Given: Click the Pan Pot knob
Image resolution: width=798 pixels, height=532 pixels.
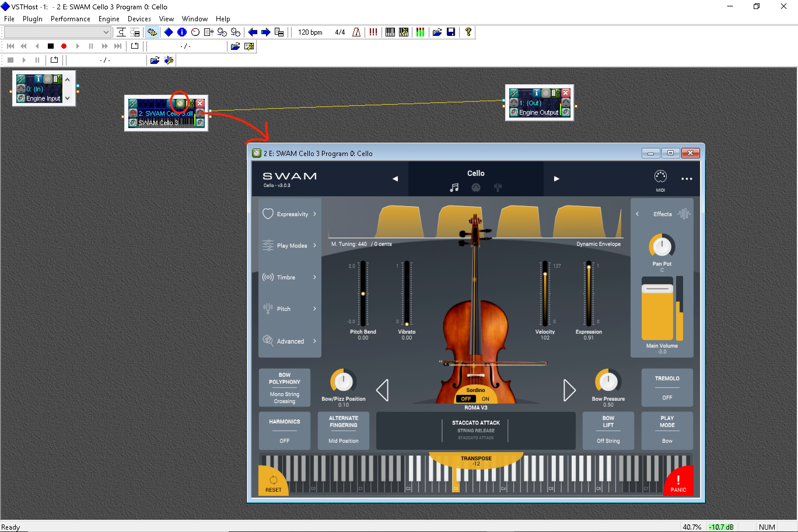Looking at the screenshot, I should pyautogui.click(x=661, y=246).
